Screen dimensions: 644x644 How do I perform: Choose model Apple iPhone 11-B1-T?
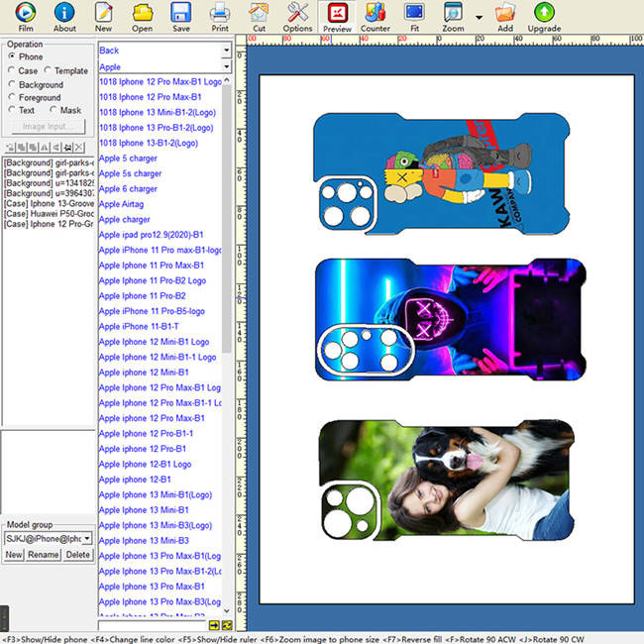[x=139, y=327]
